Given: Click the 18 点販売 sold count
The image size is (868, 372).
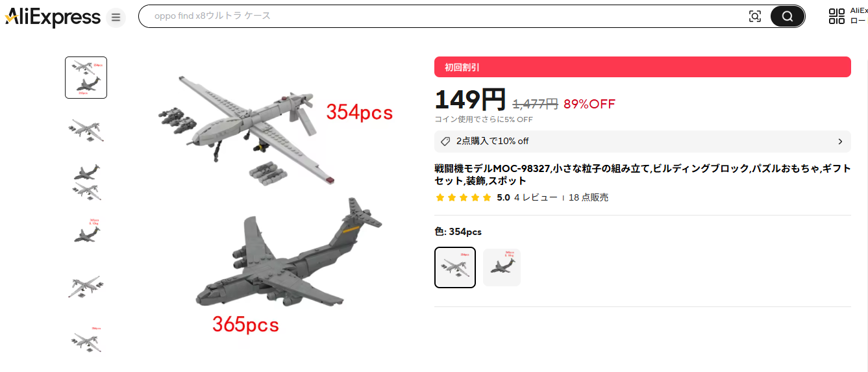Looking at the screenshot, I should [x=588, y=197].
